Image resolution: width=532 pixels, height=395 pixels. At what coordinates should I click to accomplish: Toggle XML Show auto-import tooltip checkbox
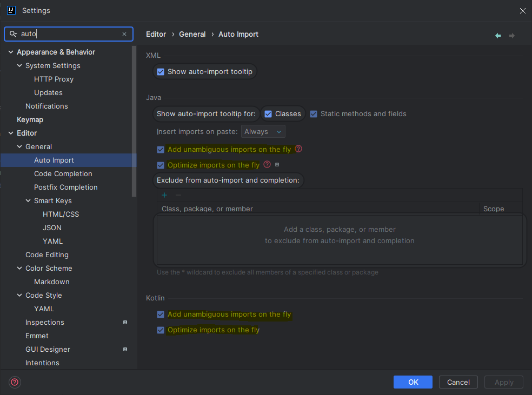(x=161, y=72)
